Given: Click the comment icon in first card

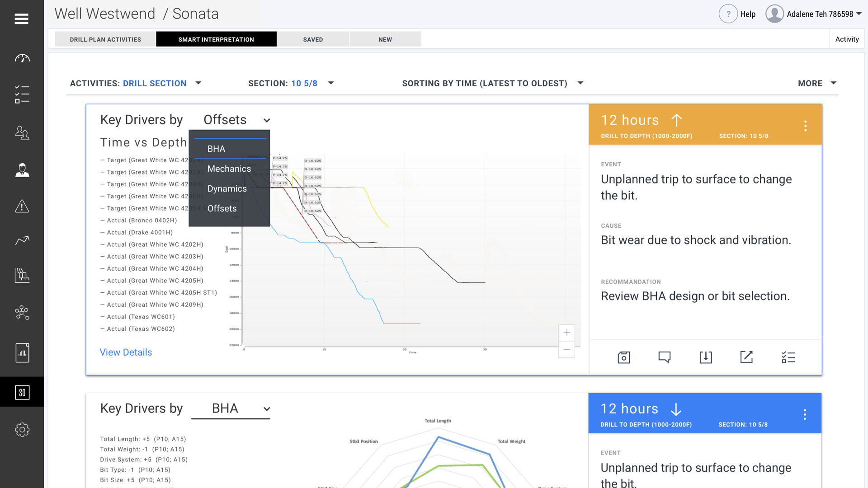Looking at the screenshot, I should pos(664,357).
